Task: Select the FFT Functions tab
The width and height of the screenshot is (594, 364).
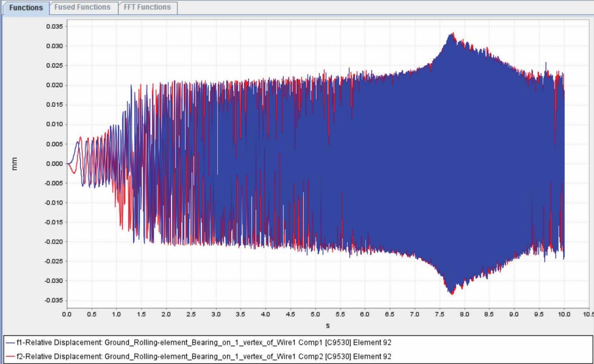Action: click(x=148, y=7)
